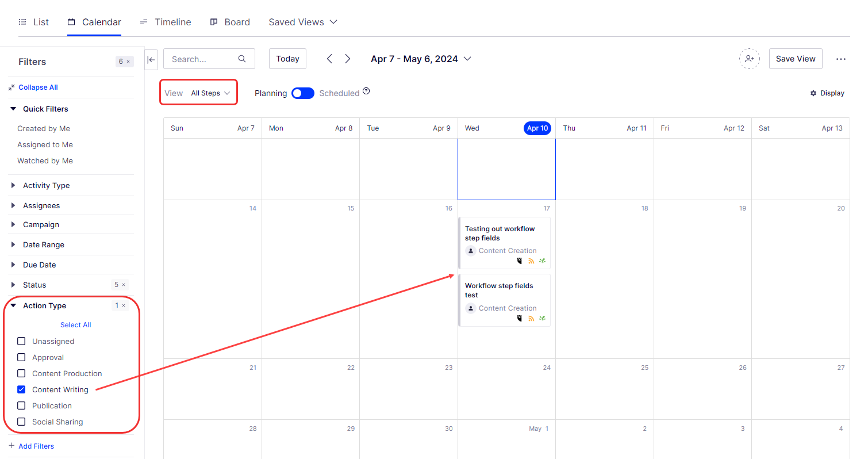The image size is (868, 459).
Task: Click the Save View button
Action: click(795, 59)
